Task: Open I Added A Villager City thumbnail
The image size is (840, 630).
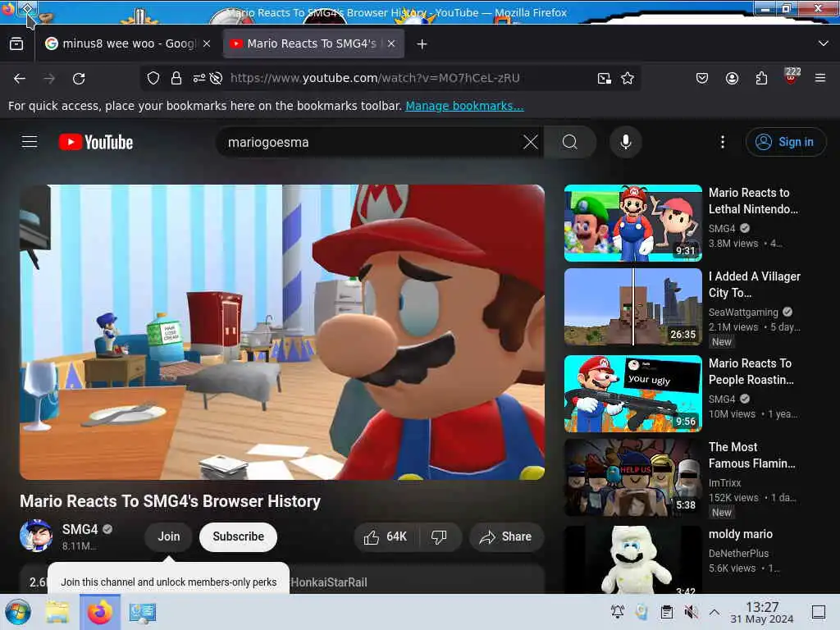Action: (x=632, y=307)
